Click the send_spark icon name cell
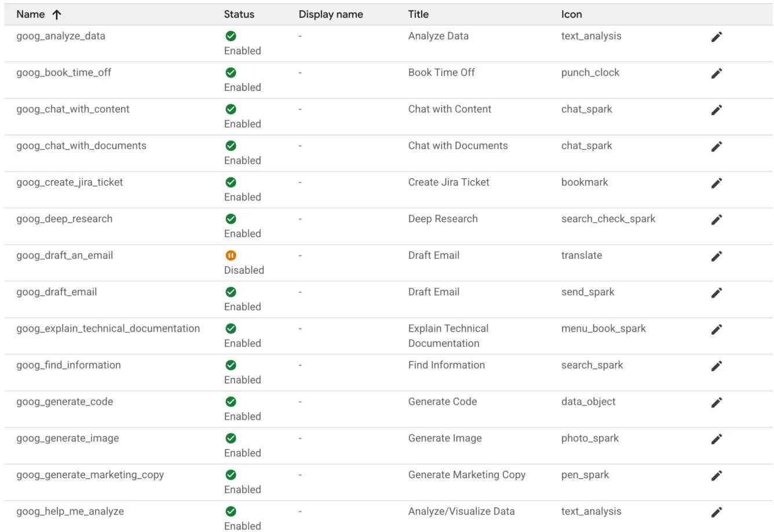This screenshot has height=532, width=774. pos(587,292)
